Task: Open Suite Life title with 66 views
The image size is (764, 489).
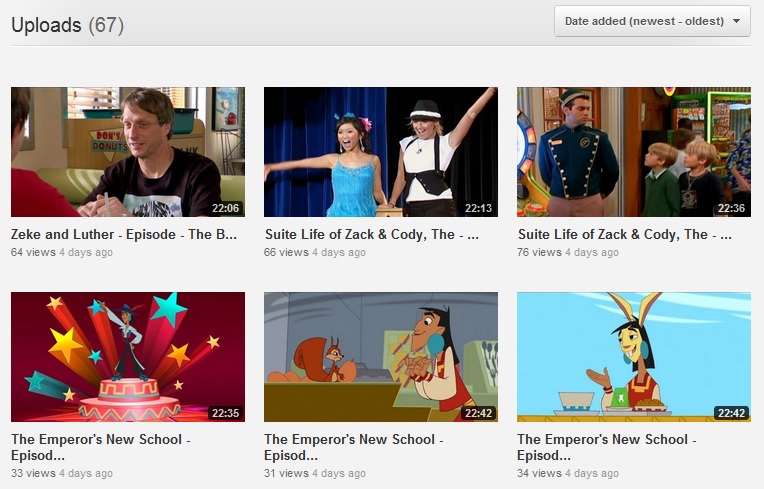Action: pos(371,234)
